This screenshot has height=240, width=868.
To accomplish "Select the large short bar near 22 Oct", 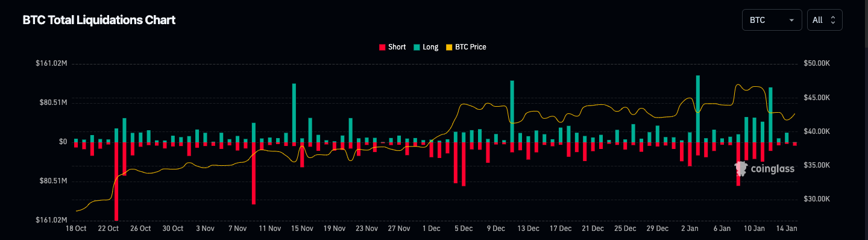I will pos(116,182).
